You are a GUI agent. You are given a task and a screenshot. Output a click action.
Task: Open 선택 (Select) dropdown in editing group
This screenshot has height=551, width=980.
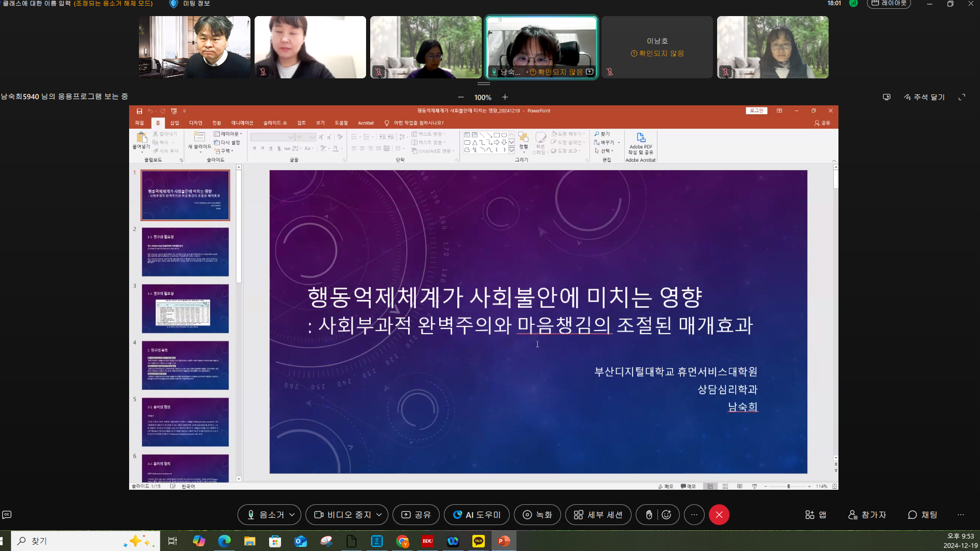click(x=604, y=151)
